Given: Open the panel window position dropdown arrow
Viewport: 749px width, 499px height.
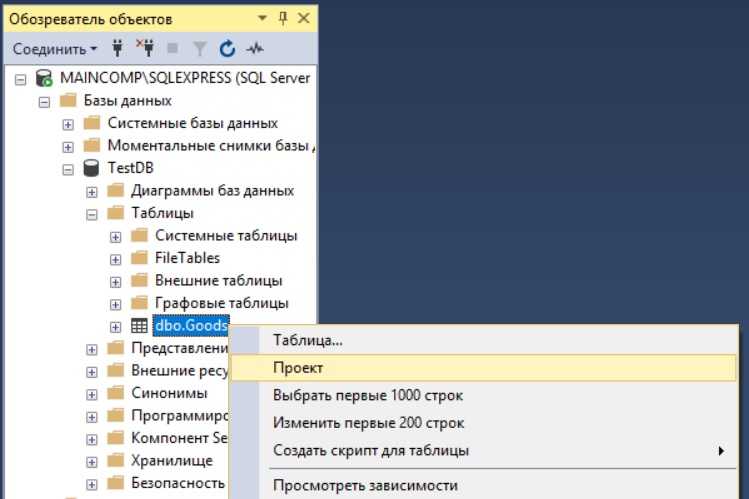Looking at the screenshot, I should (x=262, y=19).
